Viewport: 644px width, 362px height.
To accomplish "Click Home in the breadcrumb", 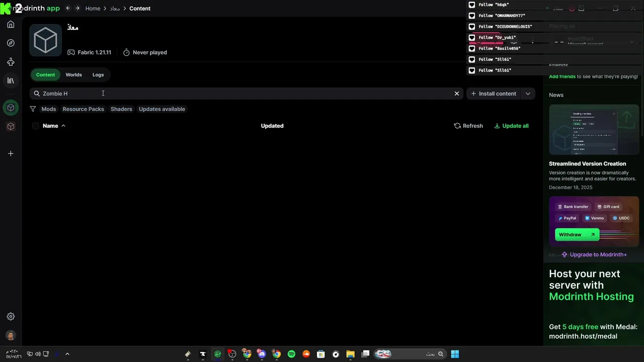I will [93, 9].
